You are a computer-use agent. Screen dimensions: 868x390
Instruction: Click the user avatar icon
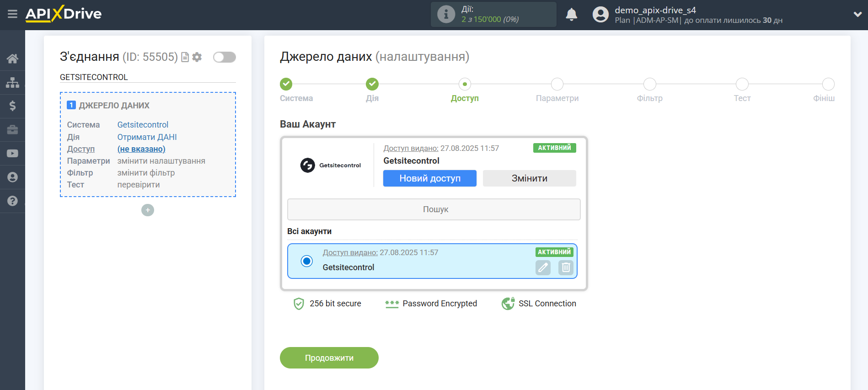(x=600, y=15)
